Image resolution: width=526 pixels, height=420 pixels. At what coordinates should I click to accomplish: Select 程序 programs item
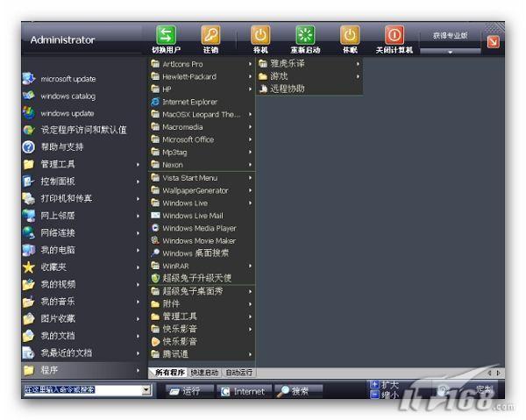click(82, 370)
